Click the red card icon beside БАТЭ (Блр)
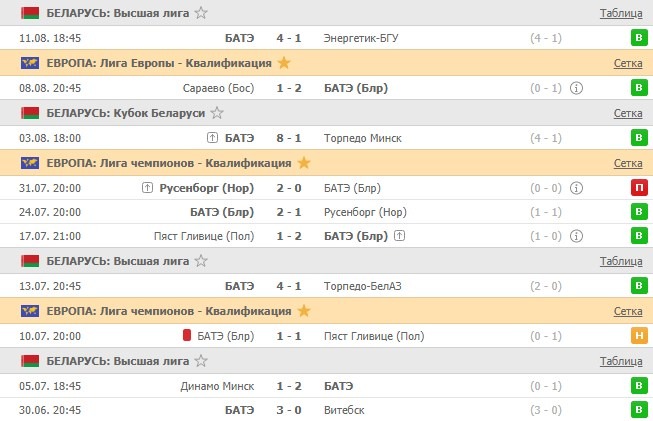Viewport: 653px width, 421px height. [187, 336]
